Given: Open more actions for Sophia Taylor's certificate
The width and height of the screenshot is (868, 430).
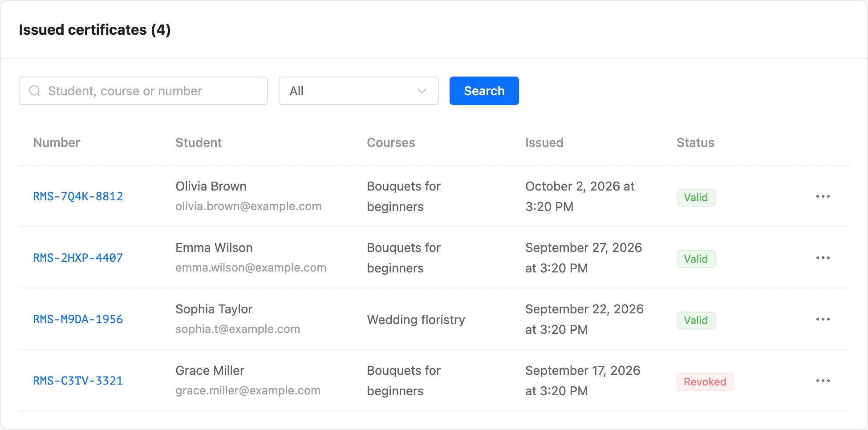Looking at the screenshot, I should click(x=823, y=319).
